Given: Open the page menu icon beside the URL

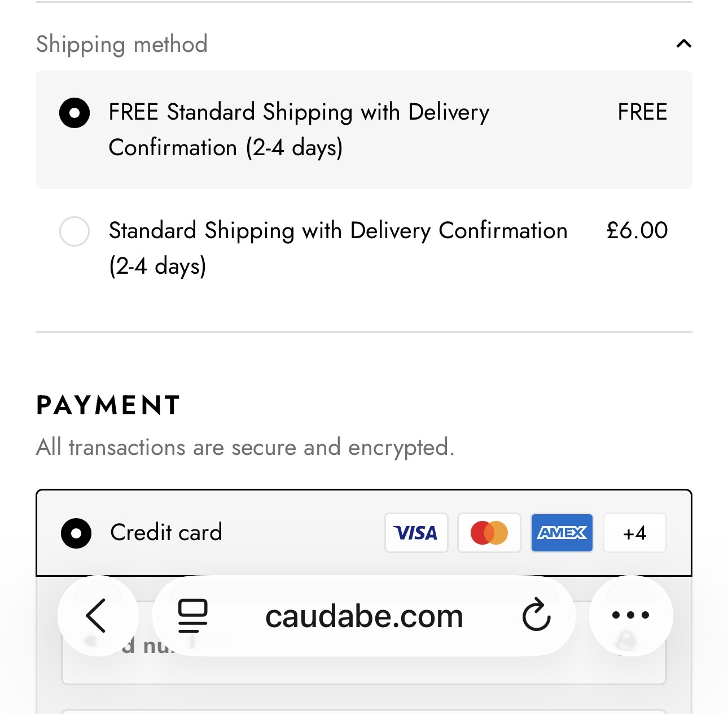Looking at the screenshot, I should pos(193,615).
